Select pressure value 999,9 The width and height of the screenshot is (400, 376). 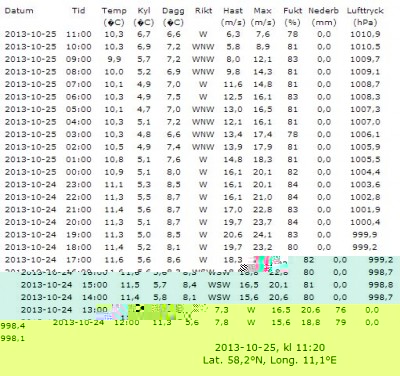(x=365, y=235)
